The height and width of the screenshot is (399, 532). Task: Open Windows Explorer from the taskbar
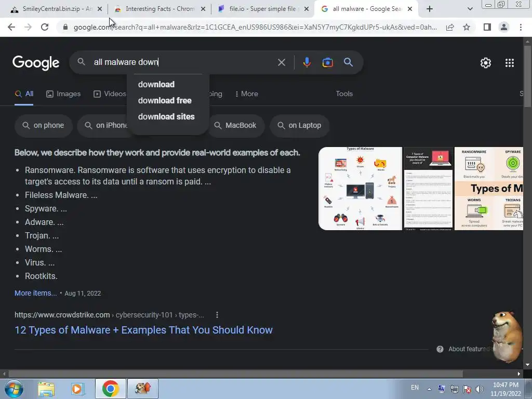point(46,389)
